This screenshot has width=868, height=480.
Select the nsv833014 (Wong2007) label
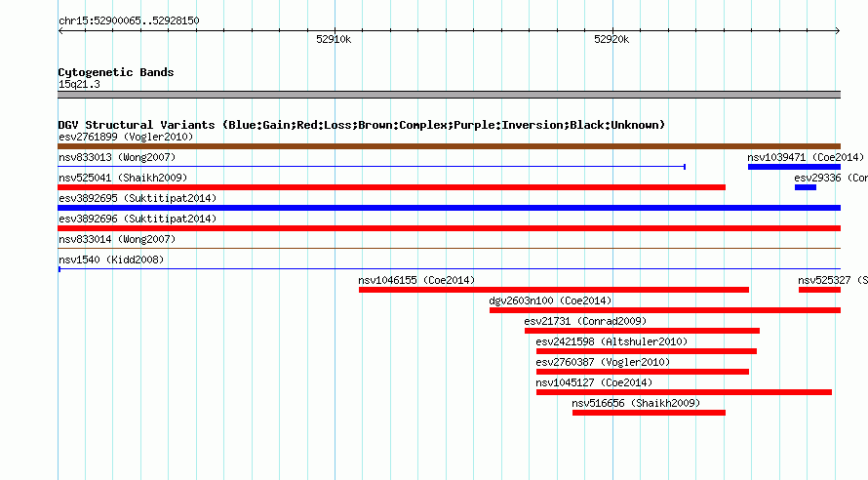[x=117, y=239]
